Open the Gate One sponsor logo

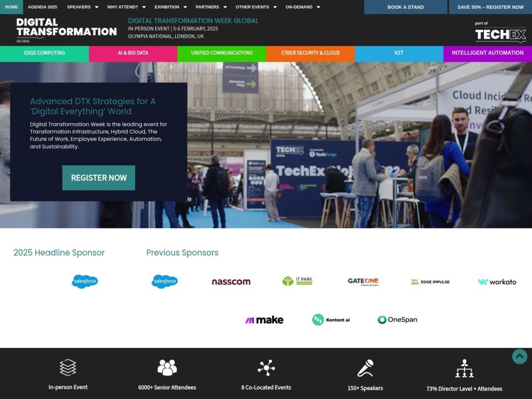tap(364, 281)
